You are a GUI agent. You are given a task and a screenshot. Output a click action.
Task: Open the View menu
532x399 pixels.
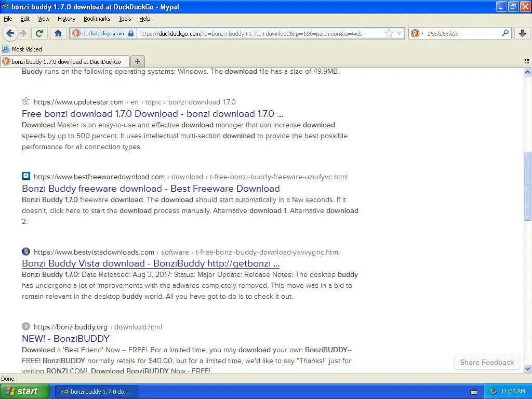(x=44, y=19)
